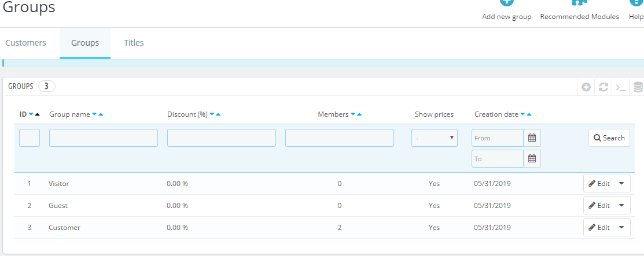This screenshot has width=644, height=256.
Task: Click the ID filter field
Action: (30, 138)
